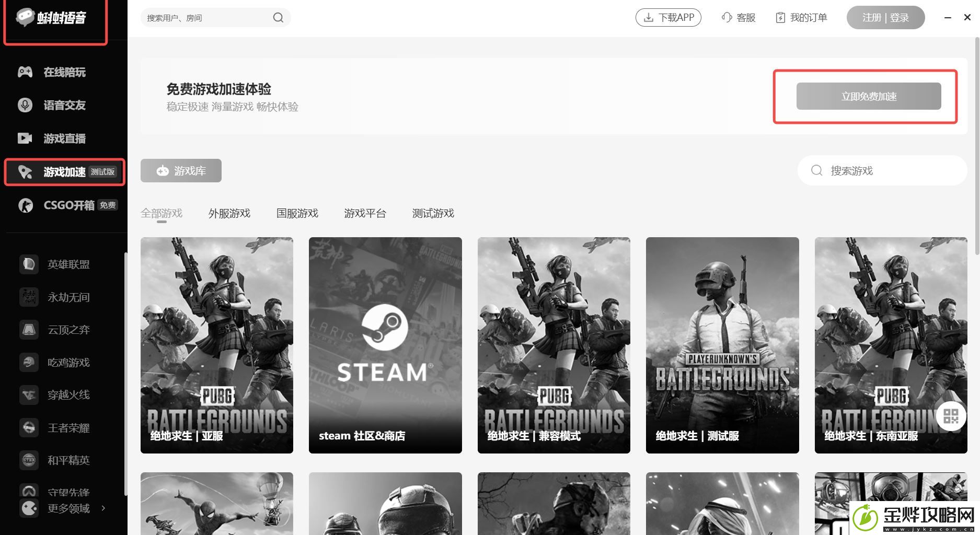Open the 测试游戏 tab
980x535 pixels.
[x=433, y=213]
